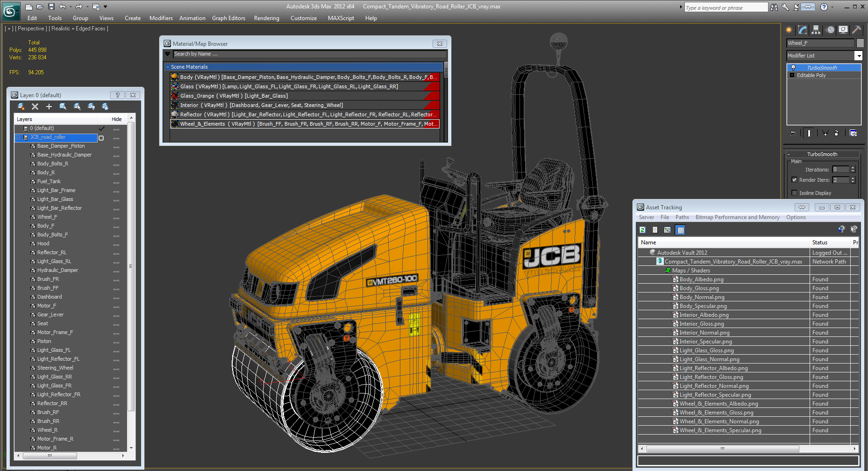
Task: Click Hide/Unhide All Layers icon
Action: [91, 107]
